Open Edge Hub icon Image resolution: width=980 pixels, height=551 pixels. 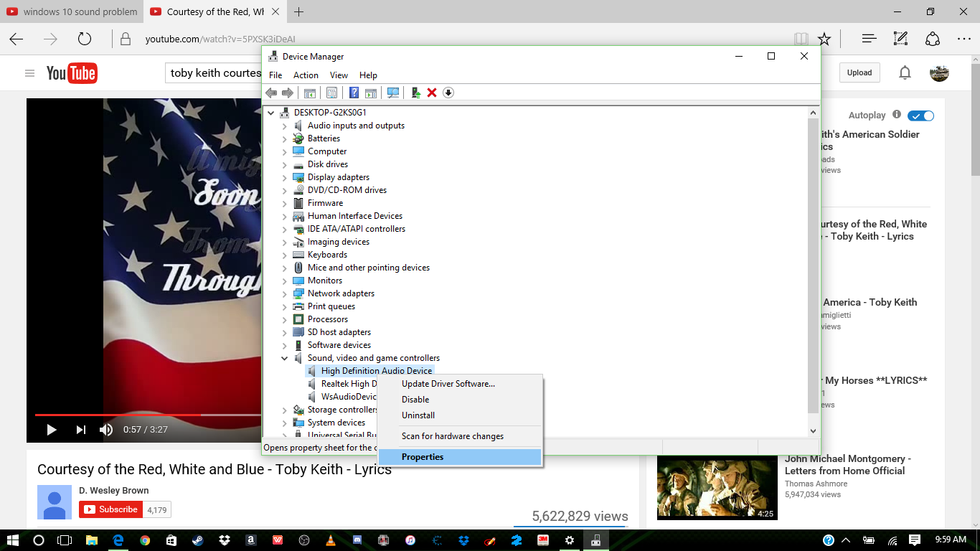[869, 39]
